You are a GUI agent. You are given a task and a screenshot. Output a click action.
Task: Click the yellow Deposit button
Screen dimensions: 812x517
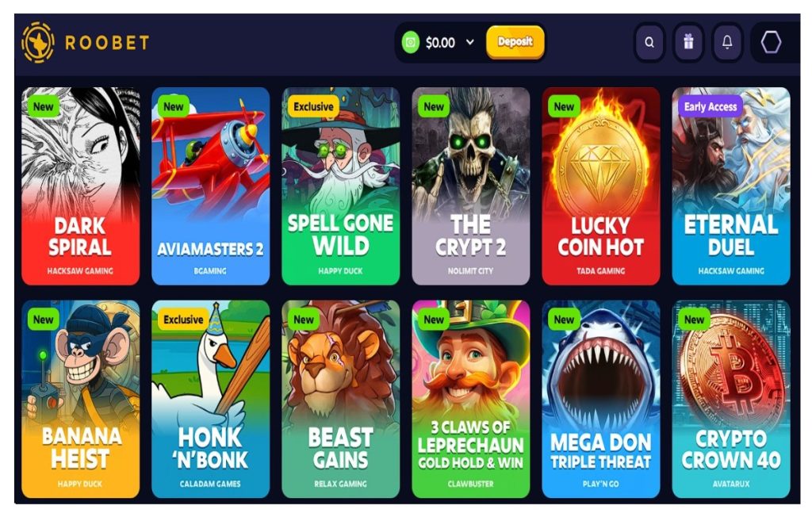(515, 41)
